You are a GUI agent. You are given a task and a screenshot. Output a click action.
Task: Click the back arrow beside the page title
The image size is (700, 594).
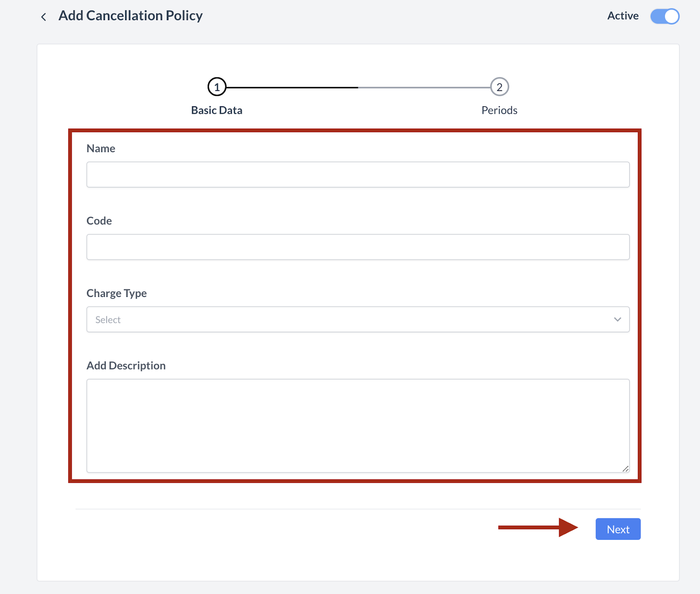tap(43, 17)
